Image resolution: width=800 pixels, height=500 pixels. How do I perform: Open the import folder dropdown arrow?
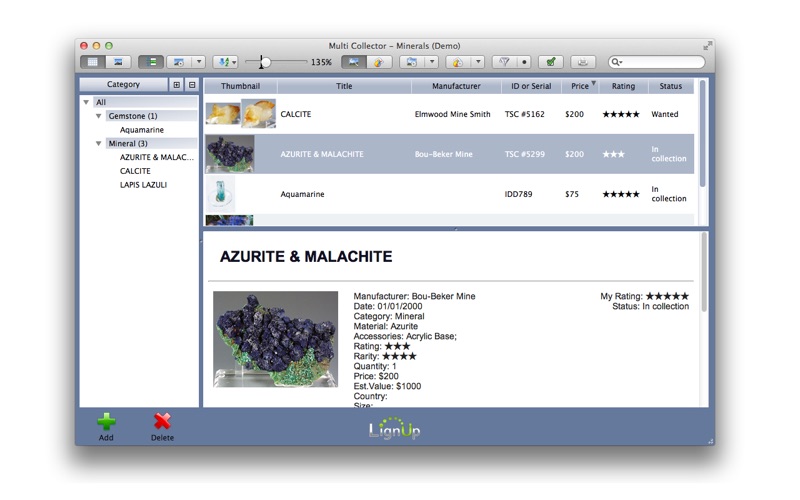(x=432, y=62)
